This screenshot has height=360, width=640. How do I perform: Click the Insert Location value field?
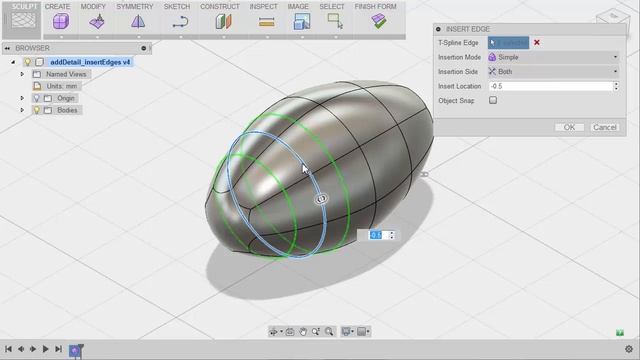click(551, 86)
